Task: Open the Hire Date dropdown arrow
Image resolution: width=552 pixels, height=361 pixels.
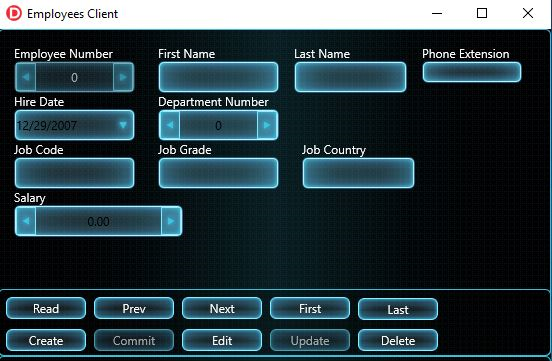Action: point(123,125)
